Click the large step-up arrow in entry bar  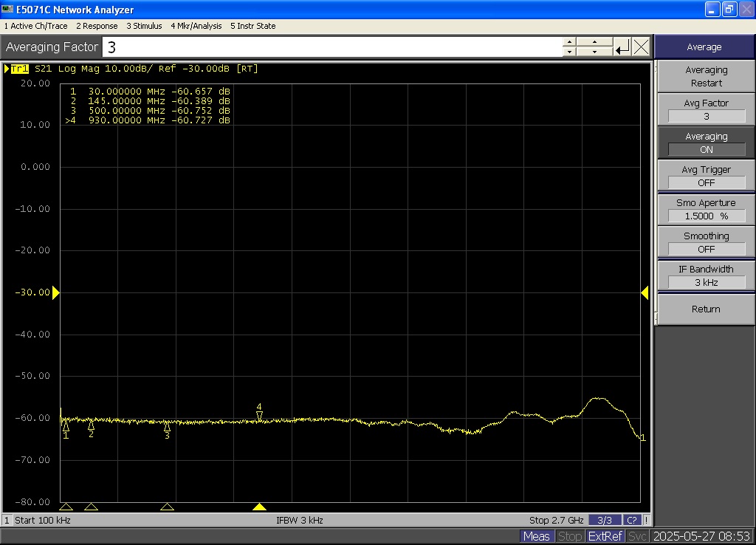coord(594,42)
